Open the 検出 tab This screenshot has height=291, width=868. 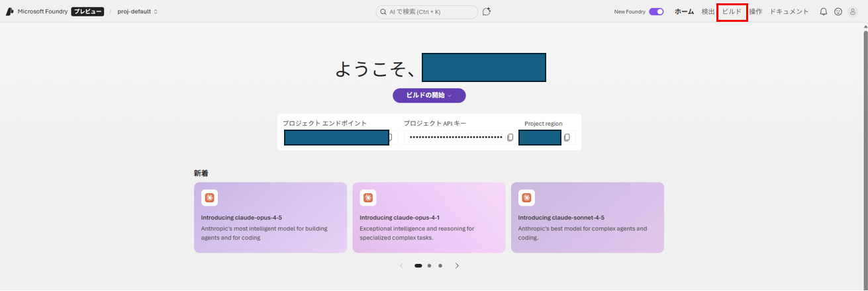pos(708,11)
